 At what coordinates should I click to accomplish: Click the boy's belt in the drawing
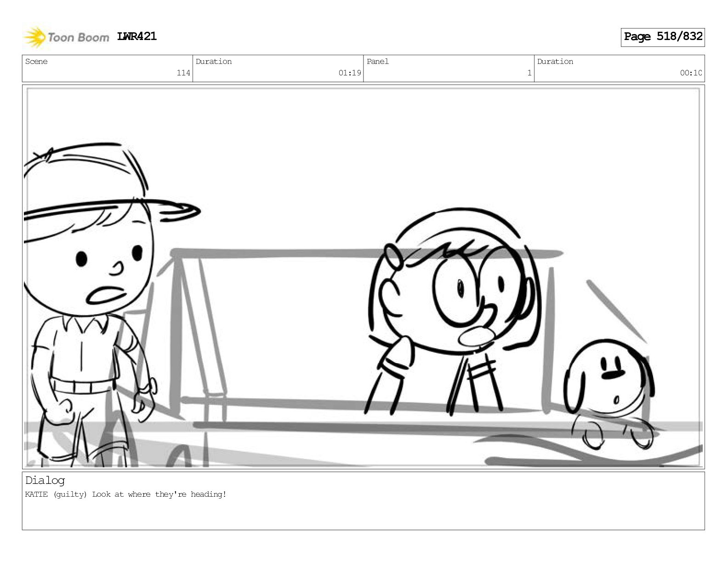point(82,385)
